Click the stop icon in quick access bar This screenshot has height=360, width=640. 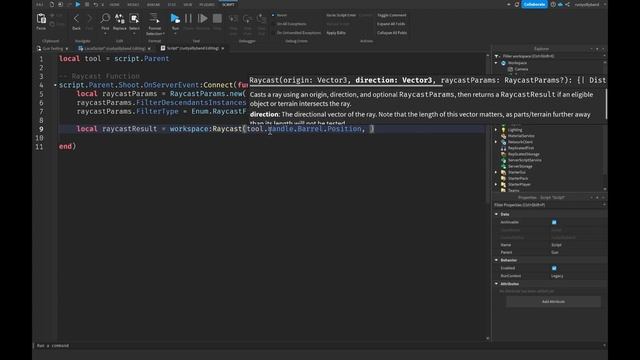pos(87,4)
